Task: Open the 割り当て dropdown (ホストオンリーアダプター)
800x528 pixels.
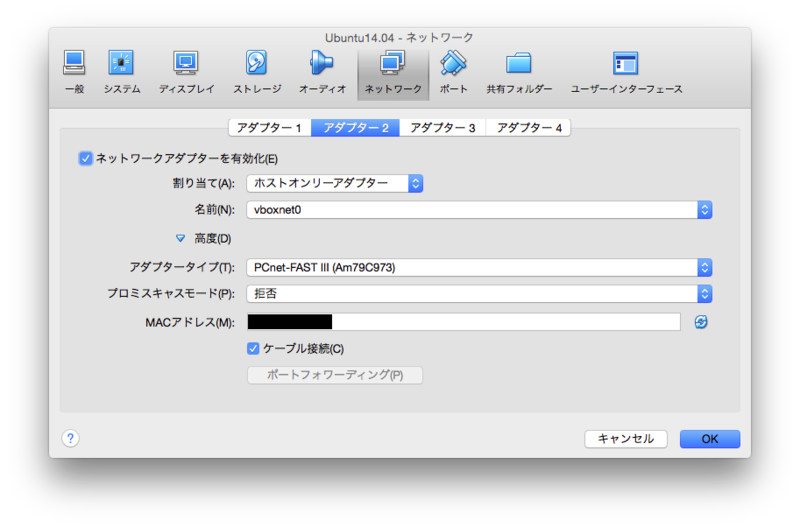Action: (335, 183)
